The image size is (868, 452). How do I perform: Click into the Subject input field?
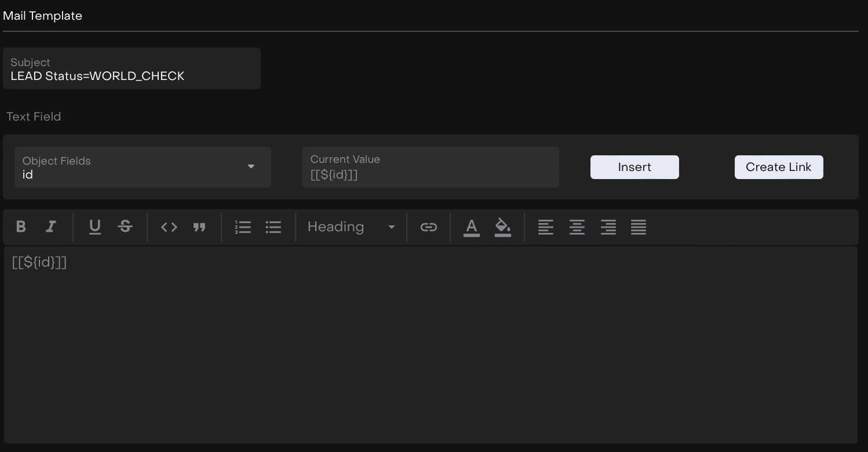point(132,76)
